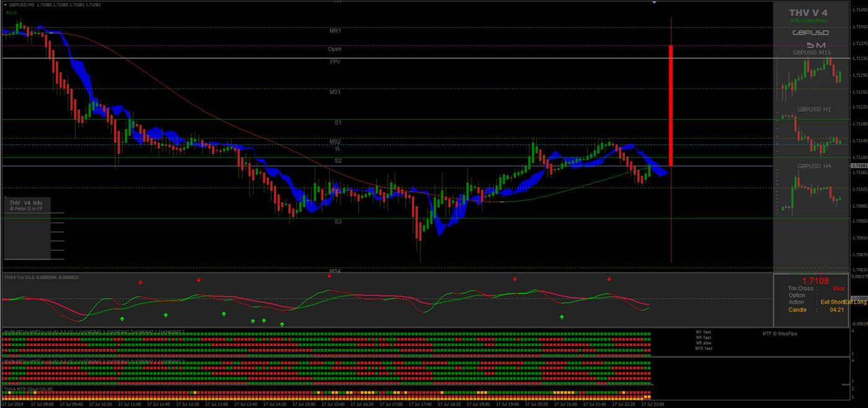Click the rightmost red down arrow in Trix panel
The width and height of the screenshot is (868, 408).
tap(609, 280)
